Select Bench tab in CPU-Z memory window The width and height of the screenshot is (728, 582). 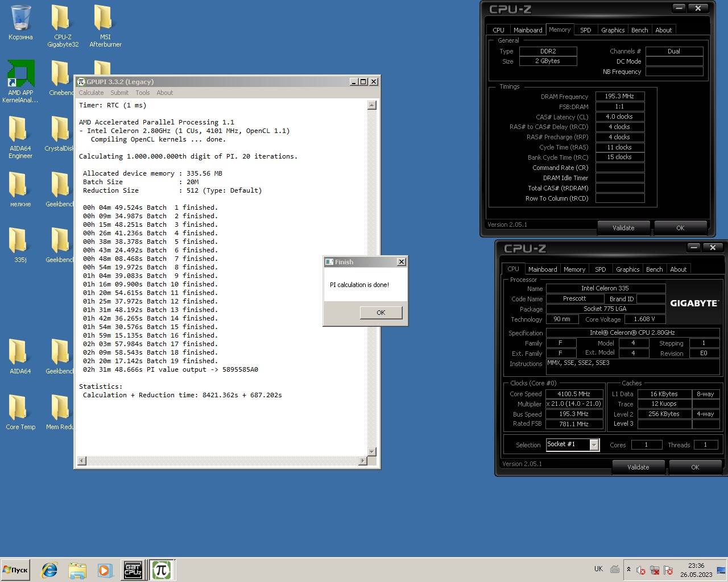[x=640, y=30]
